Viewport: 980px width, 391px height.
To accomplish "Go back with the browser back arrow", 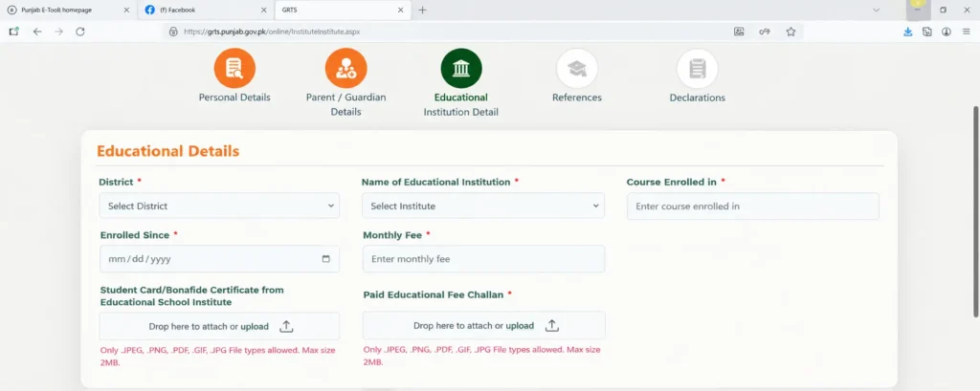I will click(x=37, y=32).
